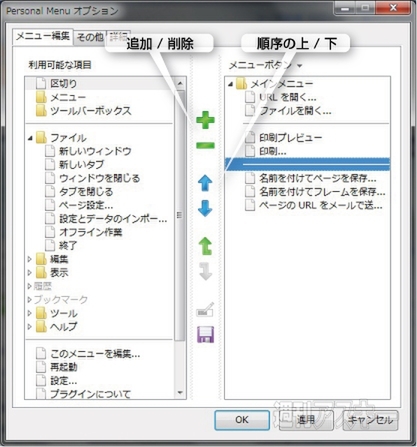Image resolution: width=417 pixels, height=447 pixels.
Task: Select プラグインについて item
Action: 90,394
